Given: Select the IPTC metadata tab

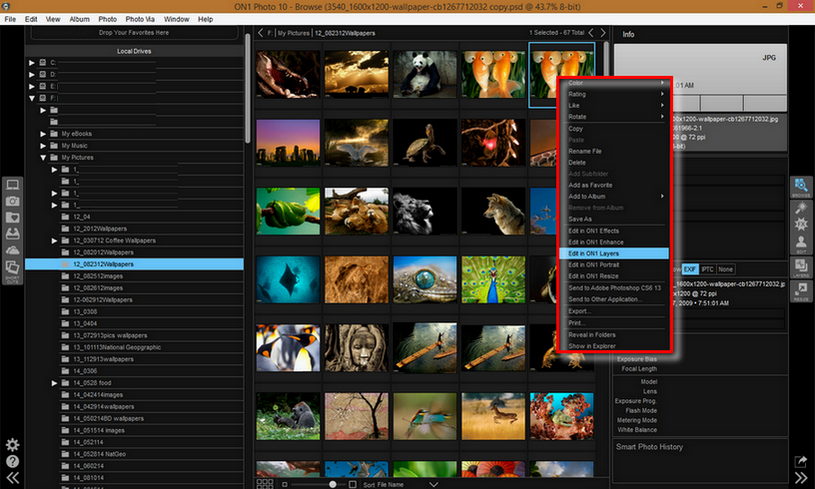Looking at the screenshot, I should pos(707,269).
